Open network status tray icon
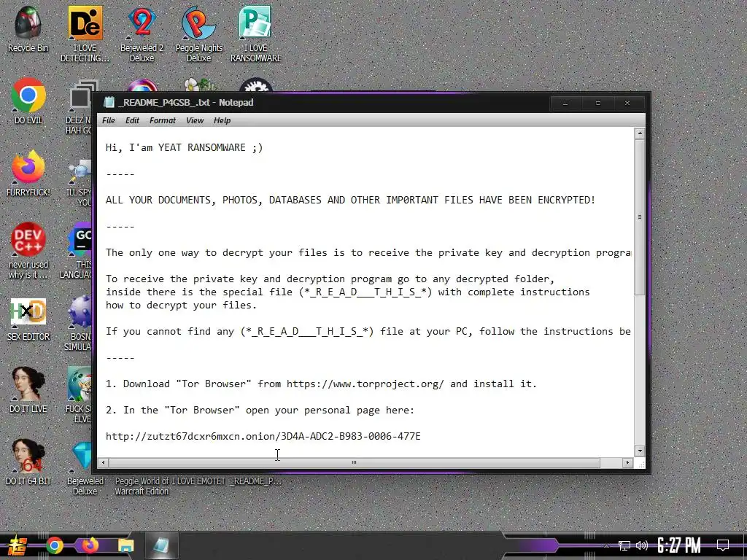Viewport: 747px width, 560px height. coord(624,545)
